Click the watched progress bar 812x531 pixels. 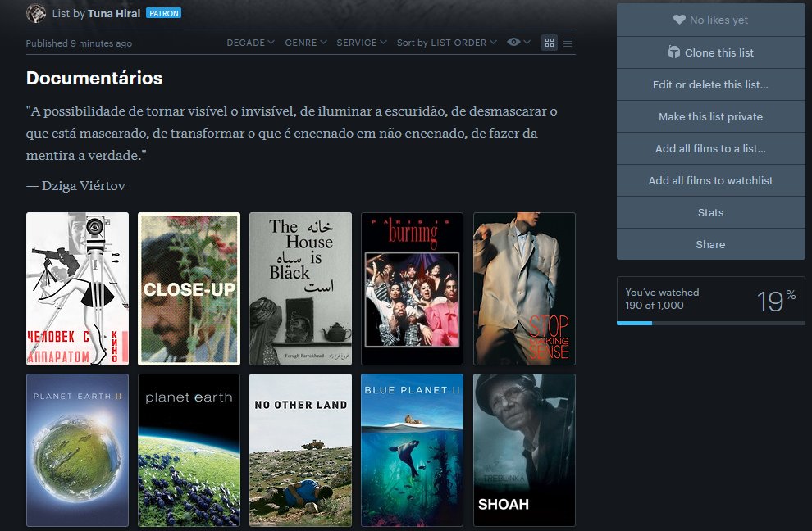point(710,323)
